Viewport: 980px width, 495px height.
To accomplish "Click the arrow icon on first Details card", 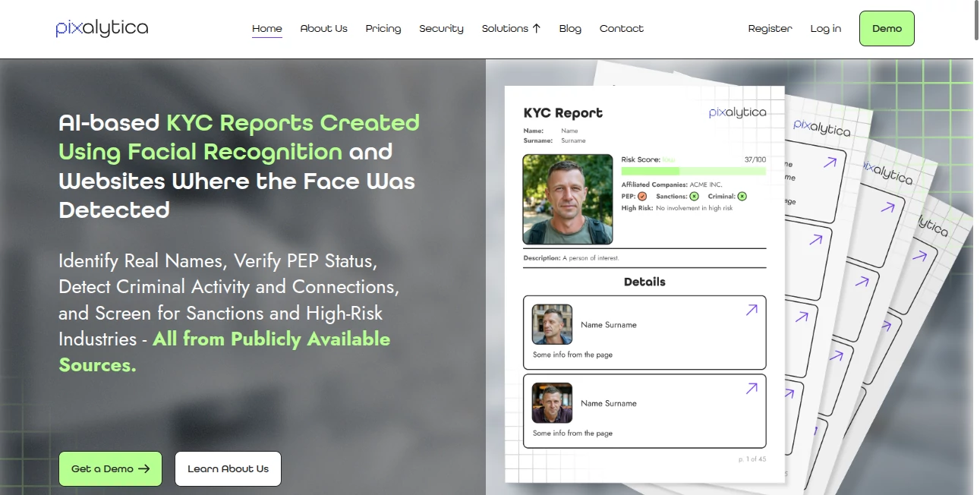I will coord(752,310).
